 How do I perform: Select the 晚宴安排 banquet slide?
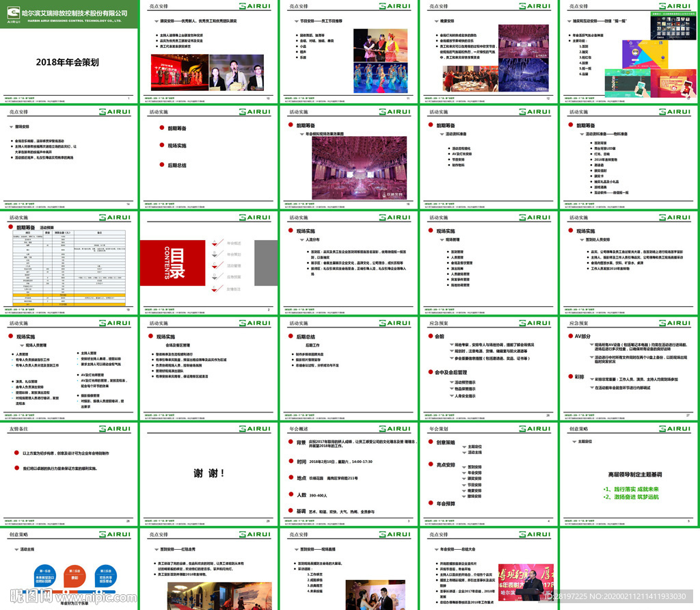pos(489,52)
